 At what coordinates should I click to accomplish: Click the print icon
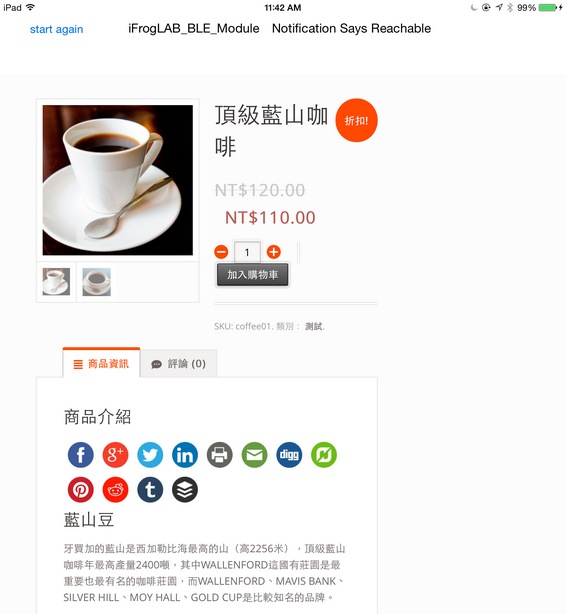(x=220, y=455)
